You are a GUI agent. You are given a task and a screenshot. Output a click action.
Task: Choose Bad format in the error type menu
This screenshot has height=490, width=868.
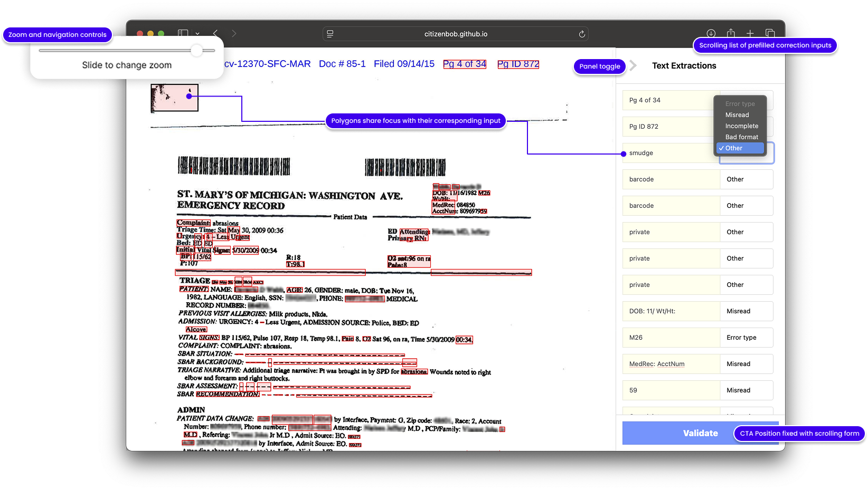[x=741, y=137]
